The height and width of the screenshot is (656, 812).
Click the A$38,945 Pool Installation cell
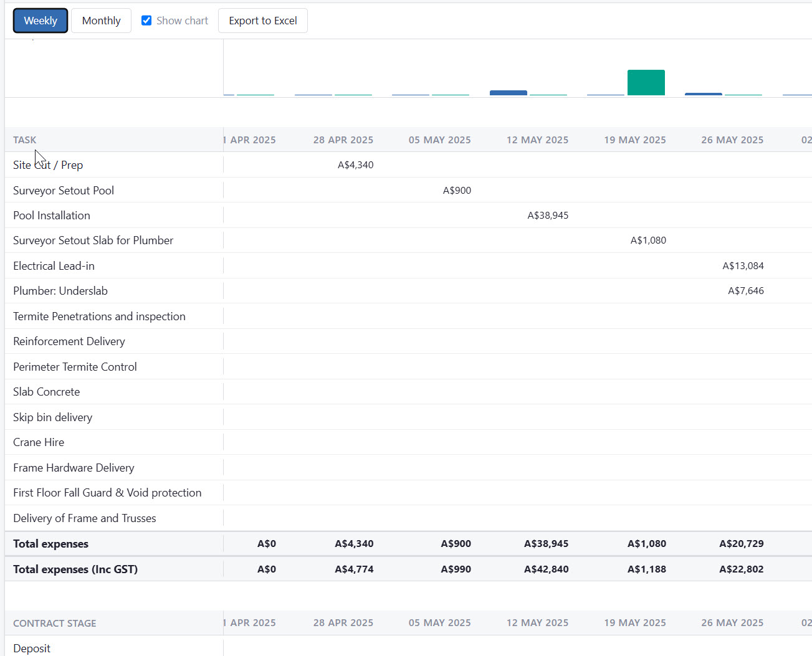click(x=548, y=216)
